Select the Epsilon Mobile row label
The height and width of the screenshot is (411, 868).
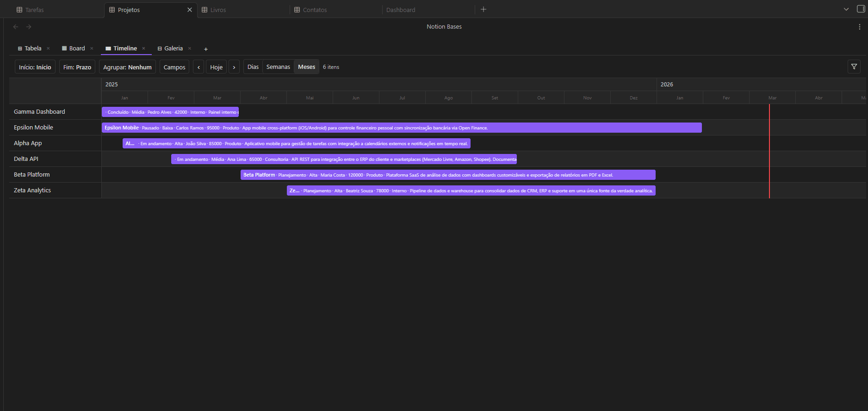[x=33, y=128]
